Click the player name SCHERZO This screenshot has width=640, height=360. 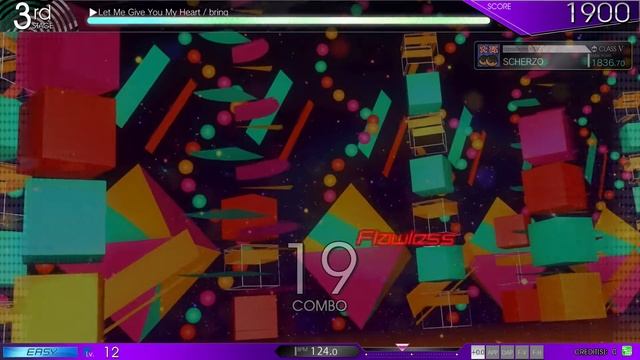coord(523,62)
